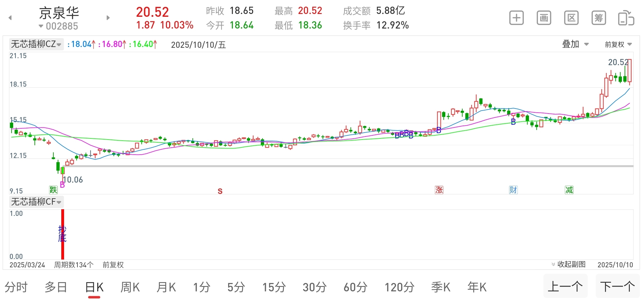644x302 pixels.
Task: Open the drawing tools 画 icon
Action: 544,18
